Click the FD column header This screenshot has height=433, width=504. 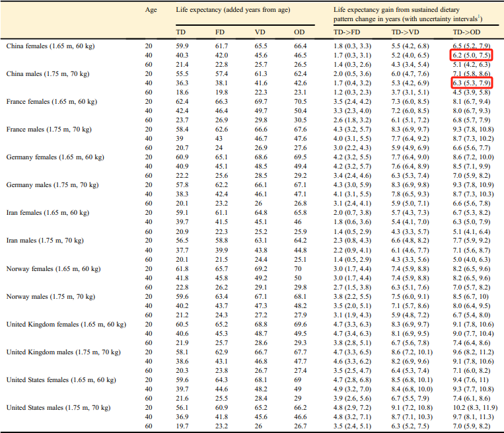pos(220,32)
